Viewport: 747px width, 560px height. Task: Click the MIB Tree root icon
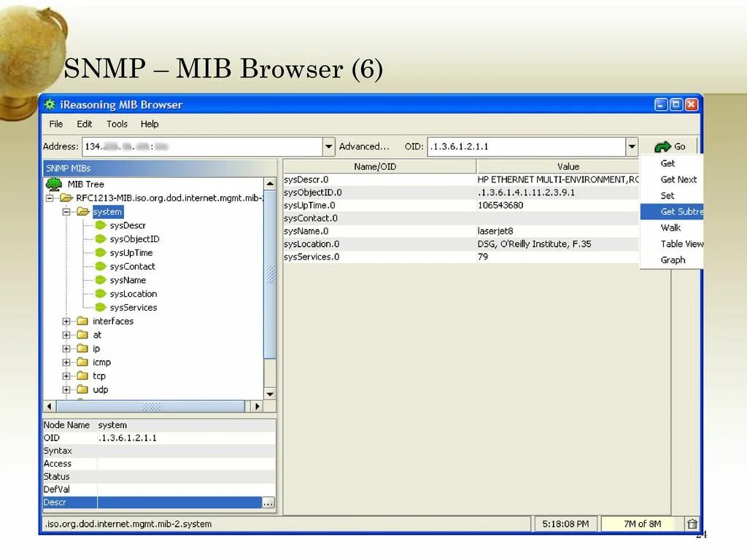coord(54,184)
